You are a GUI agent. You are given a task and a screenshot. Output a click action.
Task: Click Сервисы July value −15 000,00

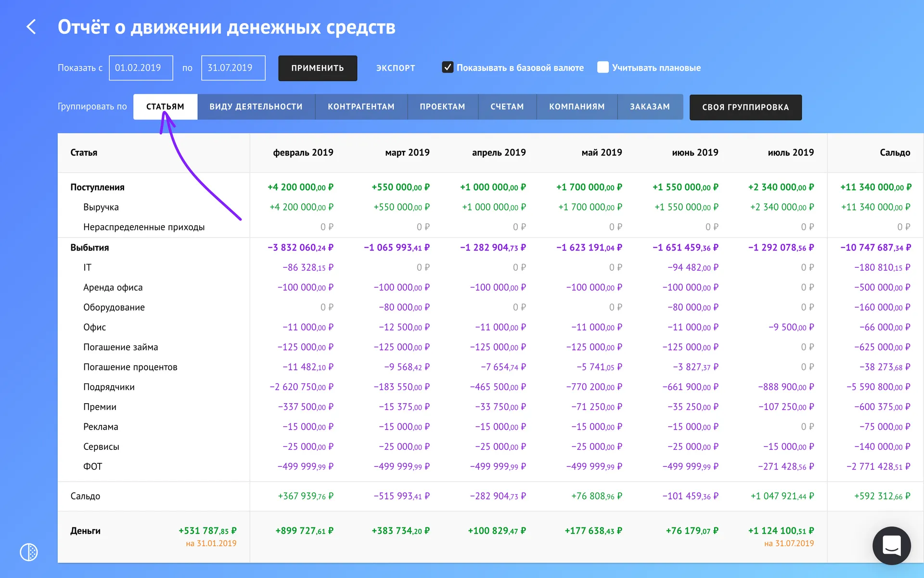pos(788,447)
